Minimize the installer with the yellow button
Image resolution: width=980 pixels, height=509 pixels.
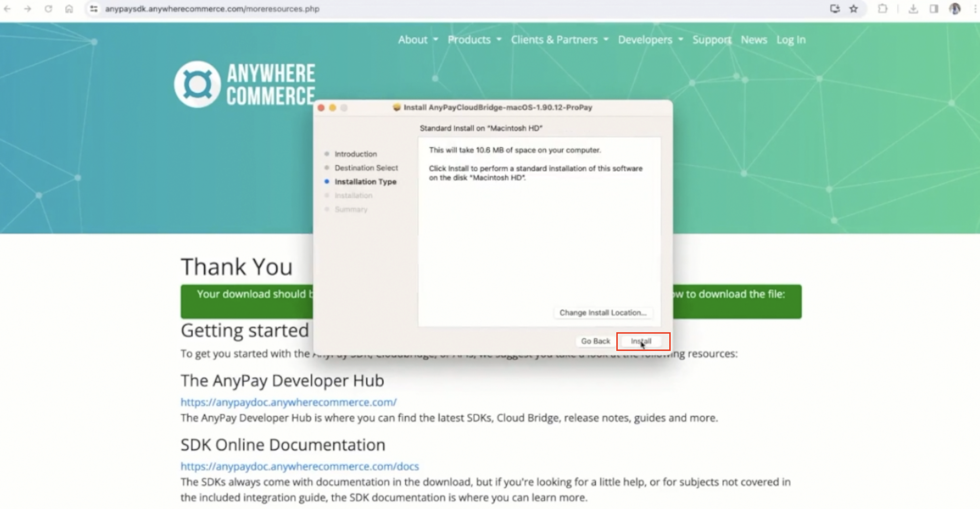[333, 108]
